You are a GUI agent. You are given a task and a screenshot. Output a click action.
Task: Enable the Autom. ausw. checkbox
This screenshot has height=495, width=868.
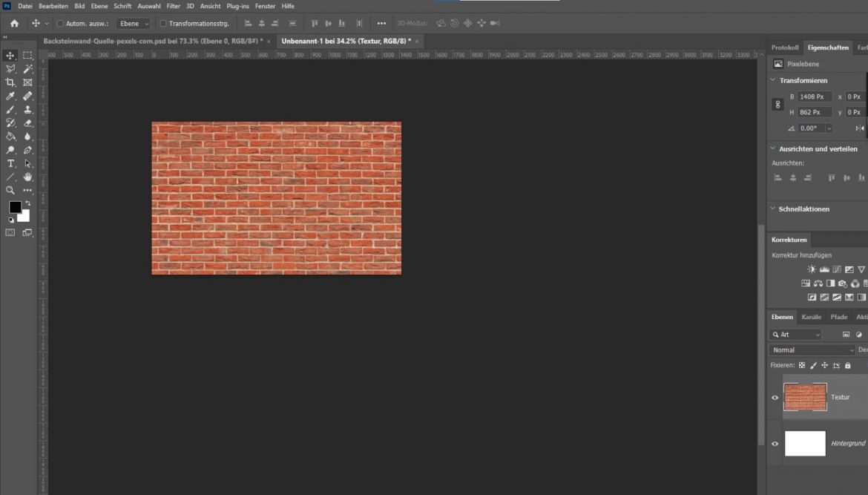pos(60,23)
